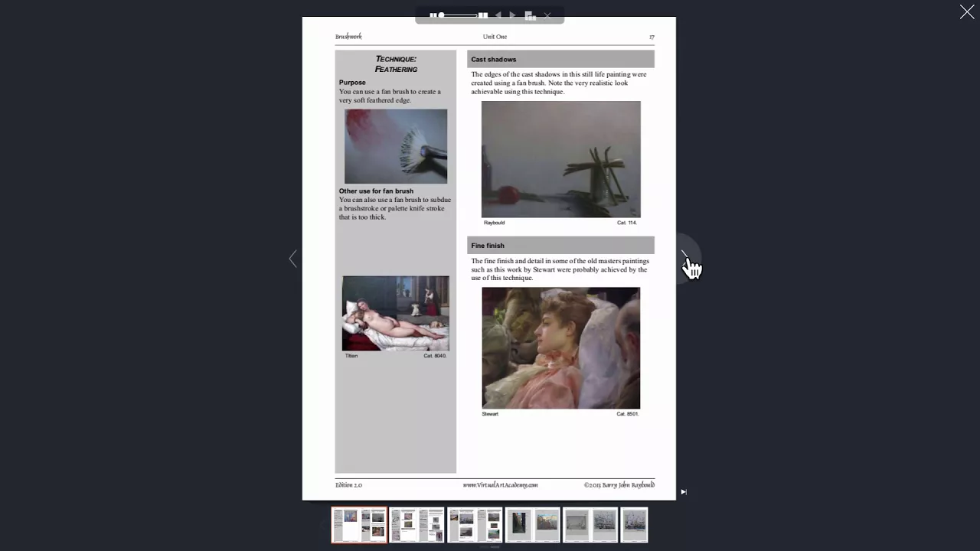Click the Raybould still life painting
The width and height of the screenshot is (980, 551).
point(561,159)
